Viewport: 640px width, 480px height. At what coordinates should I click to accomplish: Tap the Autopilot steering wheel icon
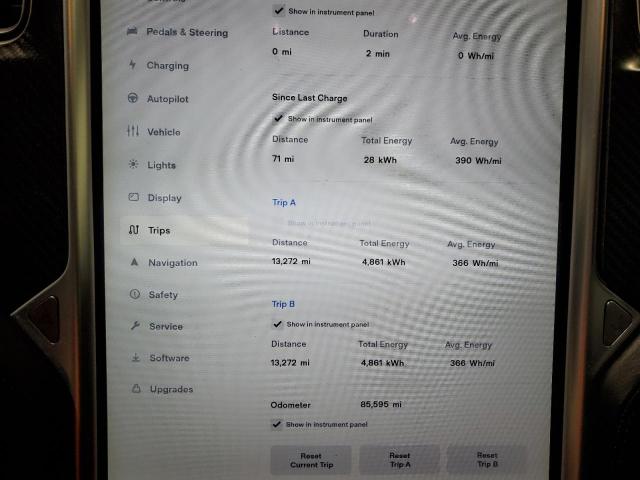click(132, 99)
